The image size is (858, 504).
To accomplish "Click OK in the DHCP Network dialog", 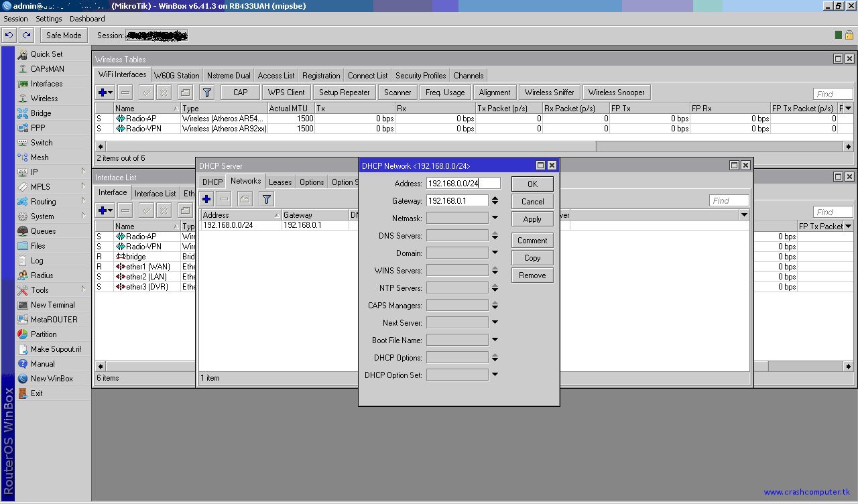I will pos(532,184).
